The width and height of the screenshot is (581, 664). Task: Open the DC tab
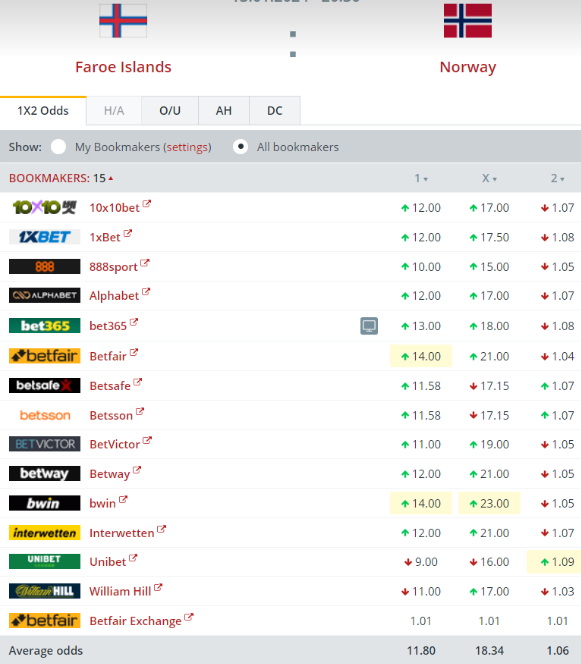(x=275, y=111)
